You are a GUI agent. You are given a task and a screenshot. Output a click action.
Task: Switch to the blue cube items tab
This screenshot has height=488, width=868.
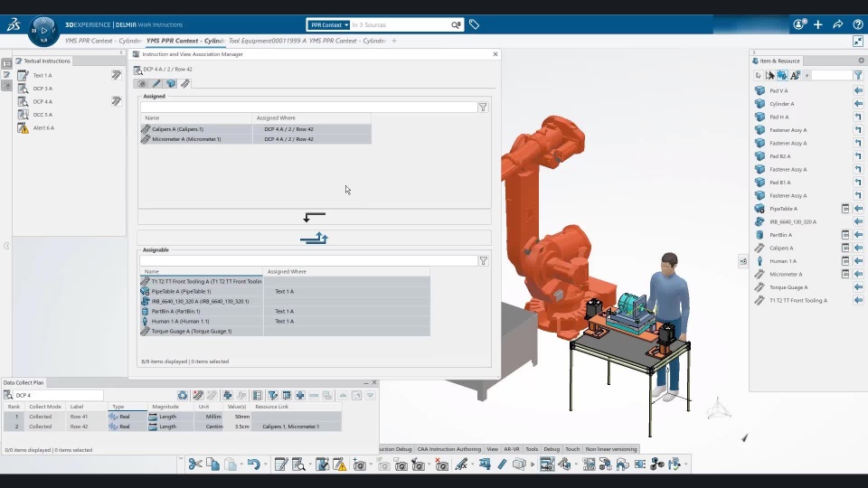pyautogui.click(x=171, y=83)
